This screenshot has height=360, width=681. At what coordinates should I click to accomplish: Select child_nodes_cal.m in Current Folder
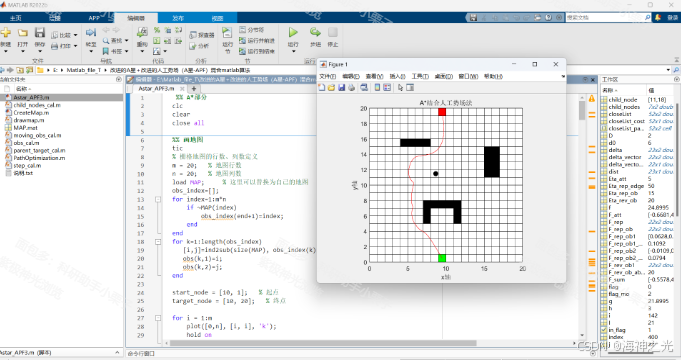37,105
